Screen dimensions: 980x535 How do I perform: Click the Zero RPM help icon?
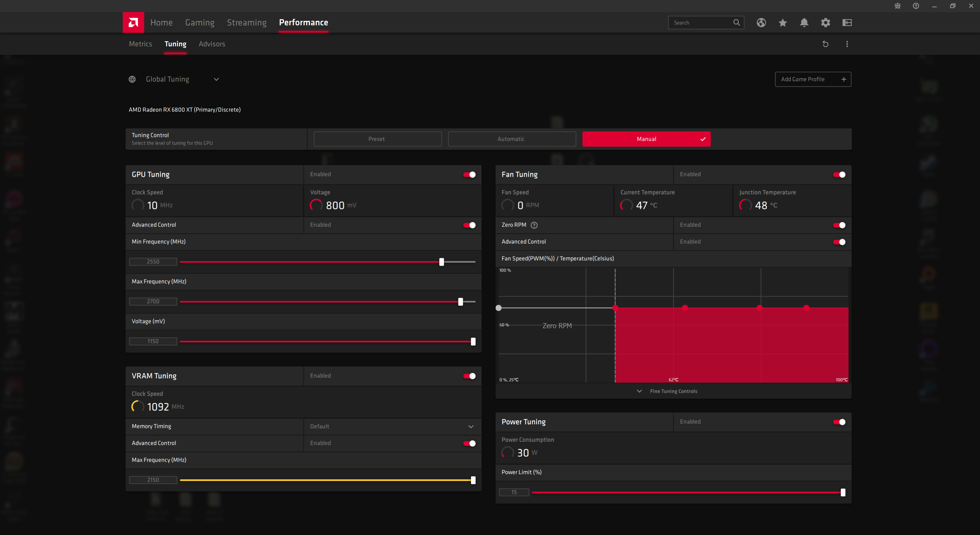[x=534, y=225]
